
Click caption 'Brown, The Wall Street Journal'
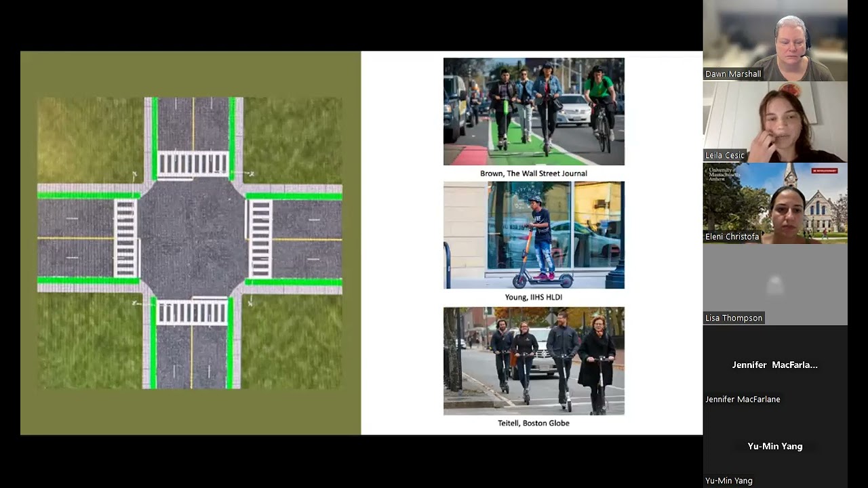pos(534,174)
